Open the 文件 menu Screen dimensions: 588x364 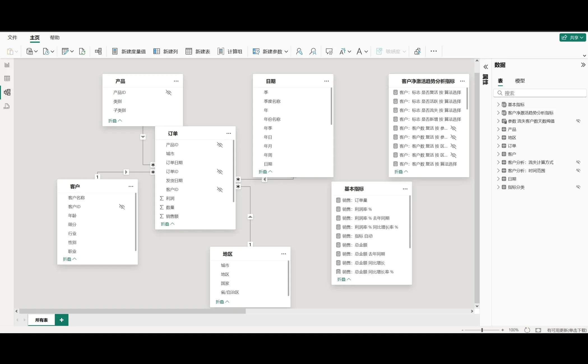coord(12,38)
